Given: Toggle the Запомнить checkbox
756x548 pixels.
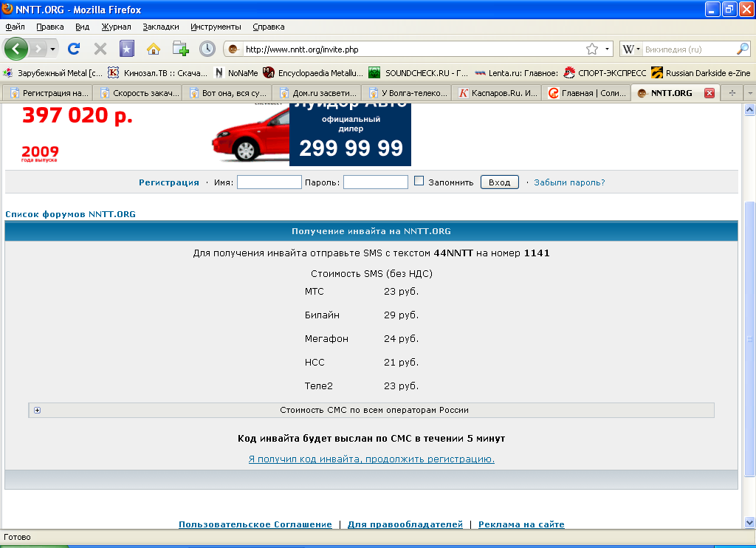Looking at the screenshot, I should 419,181.
